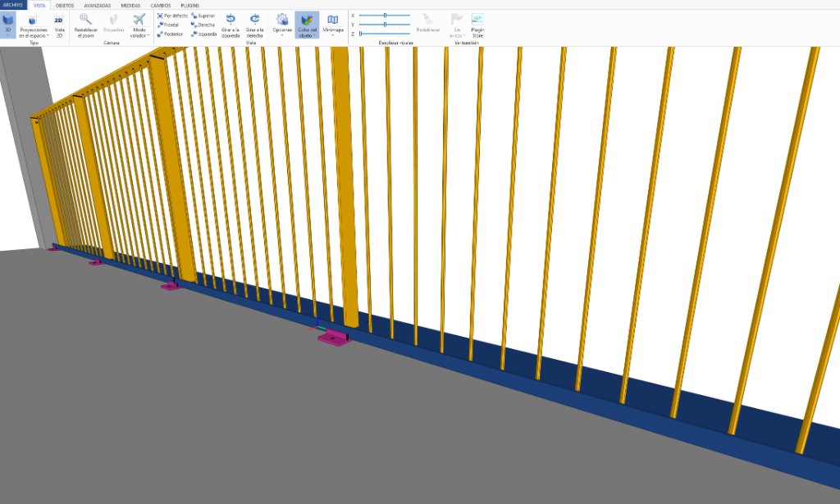Image resolution: width=840 pixels, height=504 pixels.
Task: Switch to the VISTA ribbon tab
Action: (x=39, y=6)
